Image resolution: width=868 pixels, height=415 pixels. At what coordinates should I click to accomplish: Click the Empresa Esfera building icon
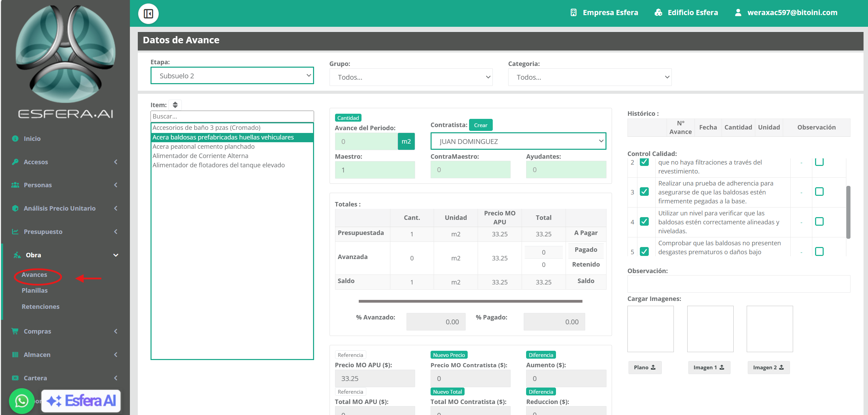click(x=573, y=12)
